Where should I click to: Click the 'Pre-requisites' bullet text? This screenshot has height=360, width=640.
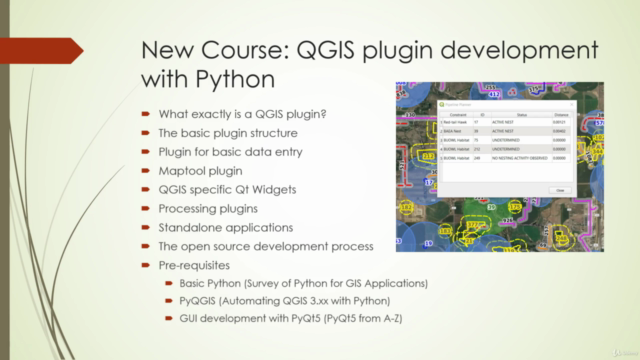194,265
